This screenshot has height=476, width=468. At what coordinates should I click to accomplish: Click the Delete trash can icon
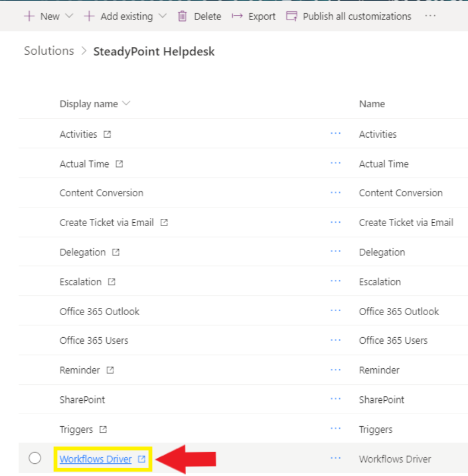tap(182, 16)
